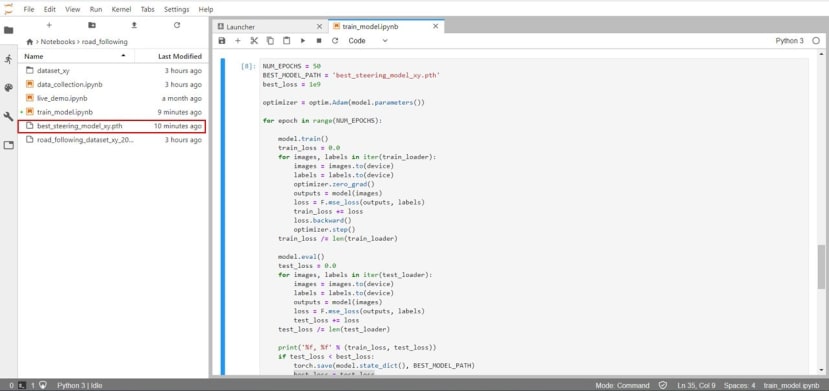Go to Notebooks in the breadcrumb

pyautogui.click(x=58, y=42)
